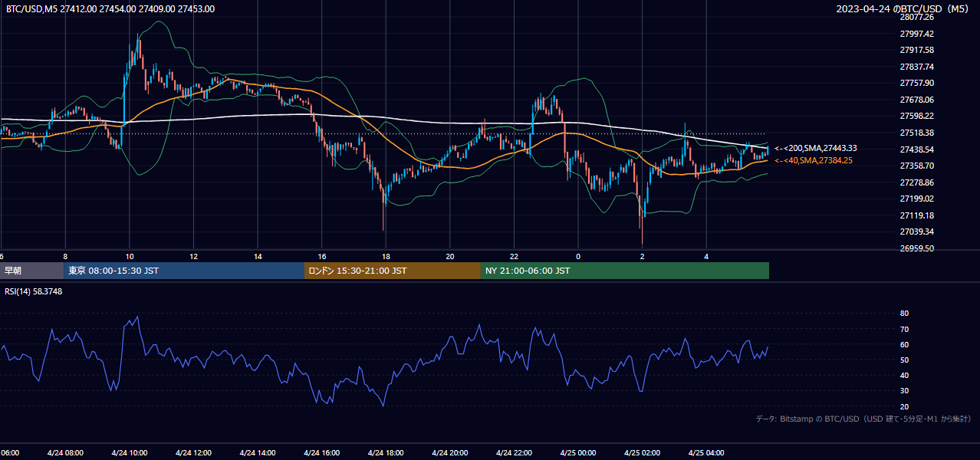Click the BTC/USD,M5 OHLC title text
Image resolution: width=980 pixels, height=460 pixels.
tap(110, 9)
